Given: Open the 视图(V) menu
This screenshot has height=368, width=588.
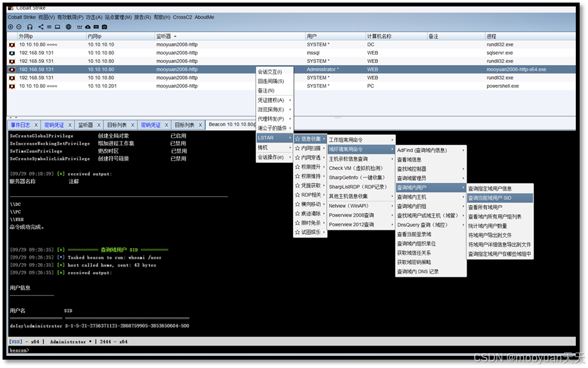Looking at the screenshot, I should click(x=46, y=17).
